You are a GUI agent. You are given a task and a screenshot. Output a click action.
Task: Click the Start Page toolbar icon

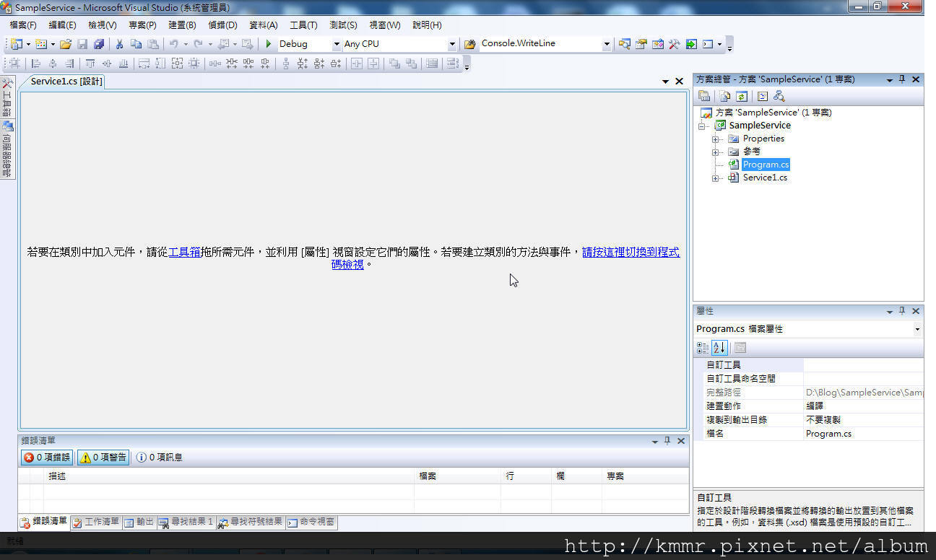tap(691, 44)
